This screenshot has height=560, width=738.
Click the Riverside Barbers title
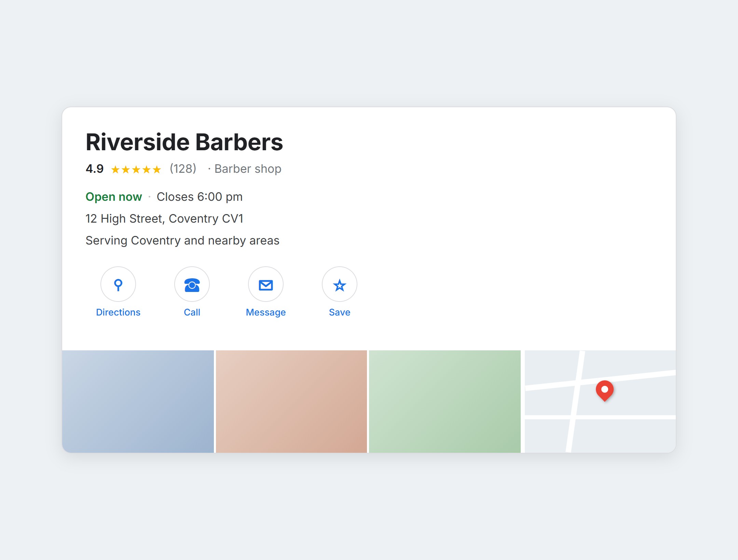coord(184,142)
